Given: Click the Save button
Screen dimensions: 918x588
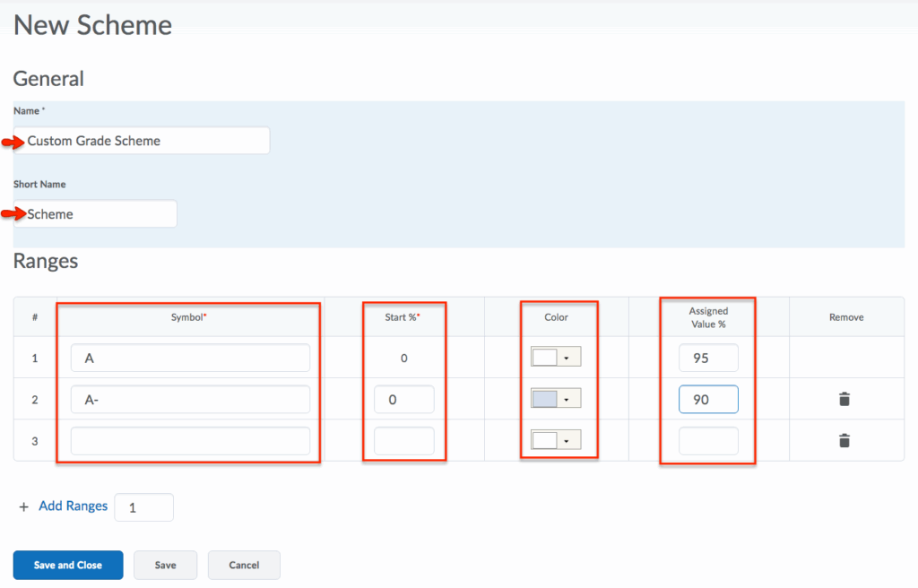Looking at the screenshot, I should pyautogui.click(x=165, y=566).
